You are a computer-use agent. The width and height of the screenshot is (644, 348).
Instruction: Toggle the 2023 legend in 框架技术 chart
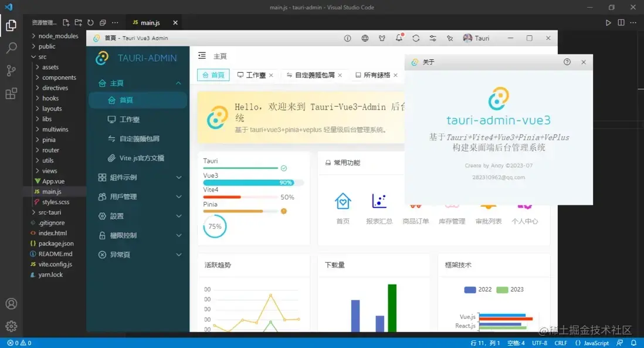(510, 290)
